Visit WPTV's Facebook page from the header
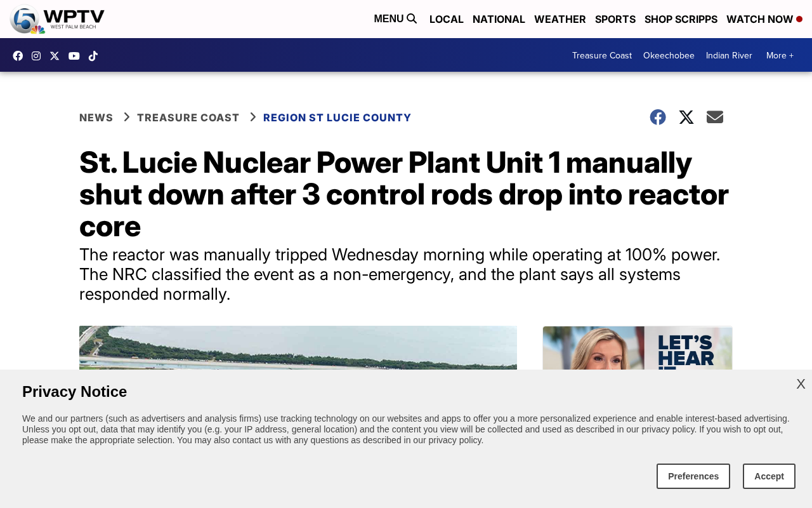812x508 pixels. 18,56
